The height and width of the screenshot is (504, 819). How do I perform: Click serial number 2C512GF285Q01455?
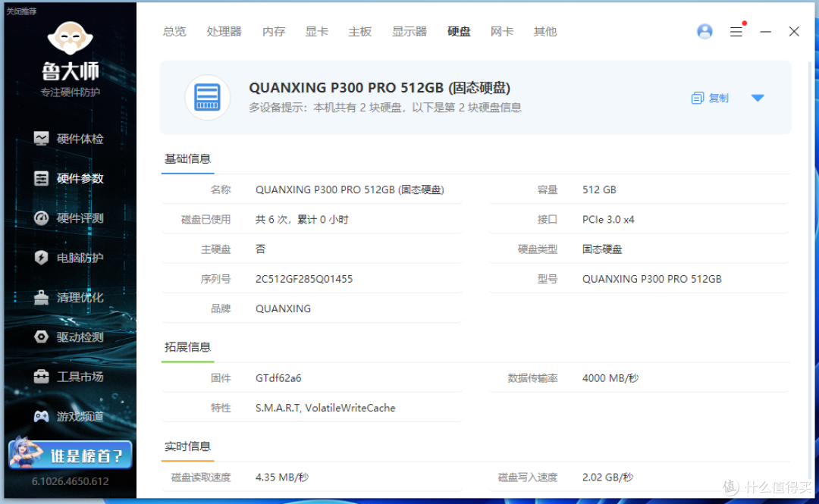304,279
